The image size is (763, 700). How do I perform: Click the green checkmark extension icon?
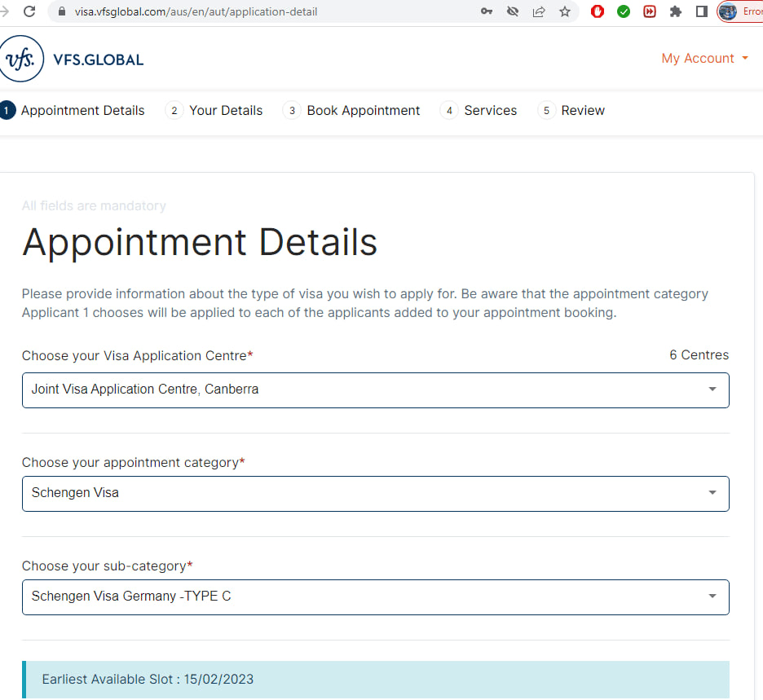[624, 11]
